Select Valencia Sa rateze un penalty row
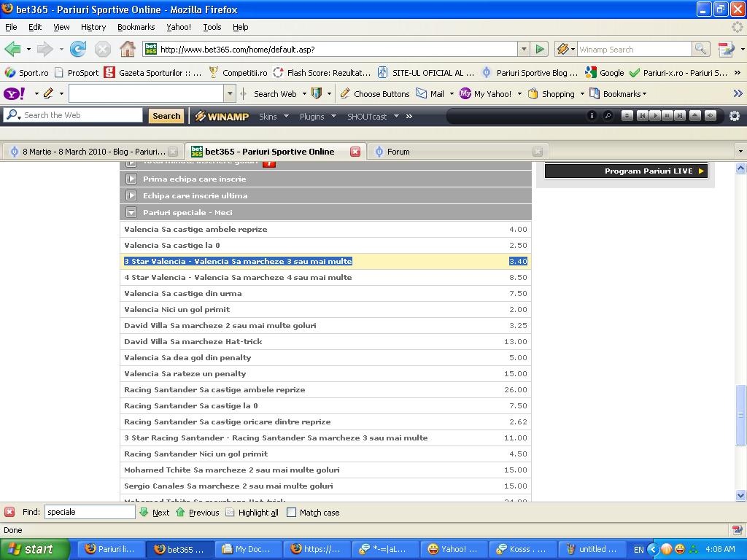Screen dimensions: 747x560 (325, 374)
